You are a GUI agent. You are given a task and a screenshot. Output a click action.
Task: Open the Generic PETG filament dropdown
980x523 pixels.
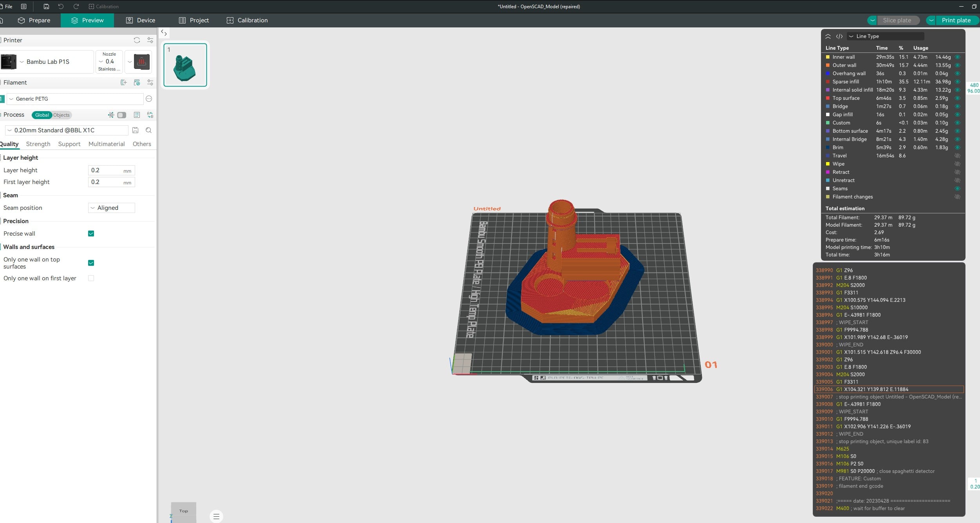(75, 99)
